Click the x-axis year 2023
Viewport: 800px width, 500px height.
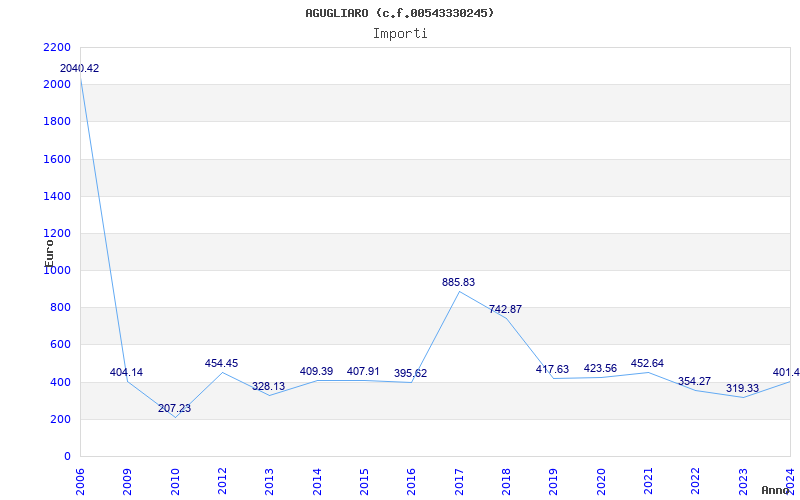743,482
